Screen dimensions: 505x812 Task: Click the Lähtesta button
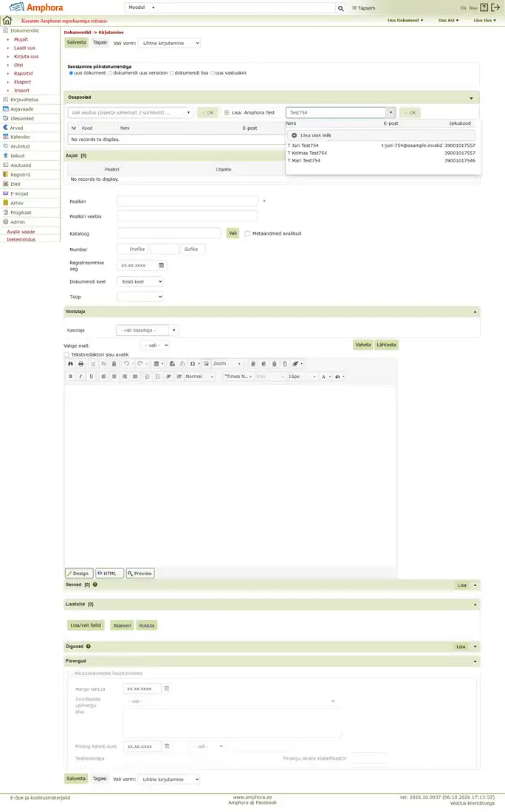[x=386, y=345]
